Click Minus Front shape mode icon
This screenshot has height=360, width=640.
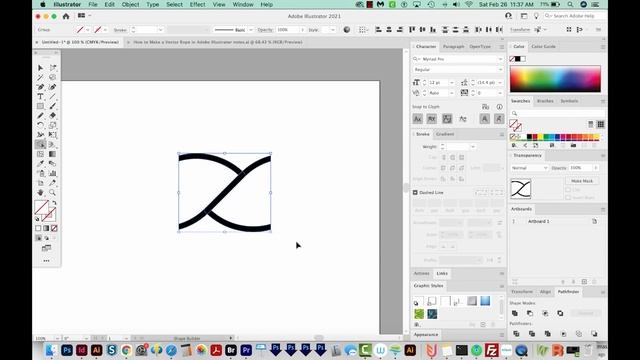530,313
